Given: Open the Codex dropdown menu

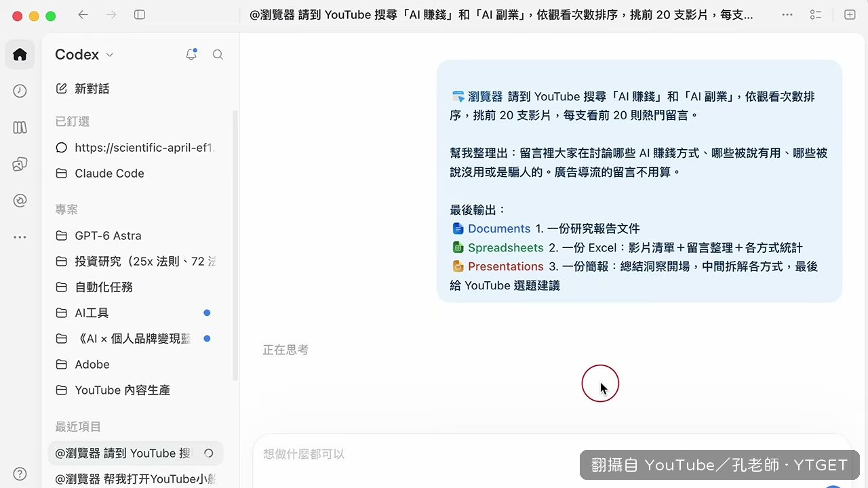Looking at the screenshot, I should (x=84, y=55).
